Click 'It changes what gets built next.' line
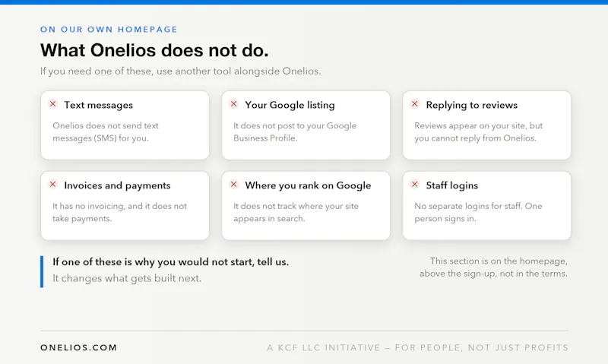The height and width of the screenshot is (364, 608). pos(127,278)
